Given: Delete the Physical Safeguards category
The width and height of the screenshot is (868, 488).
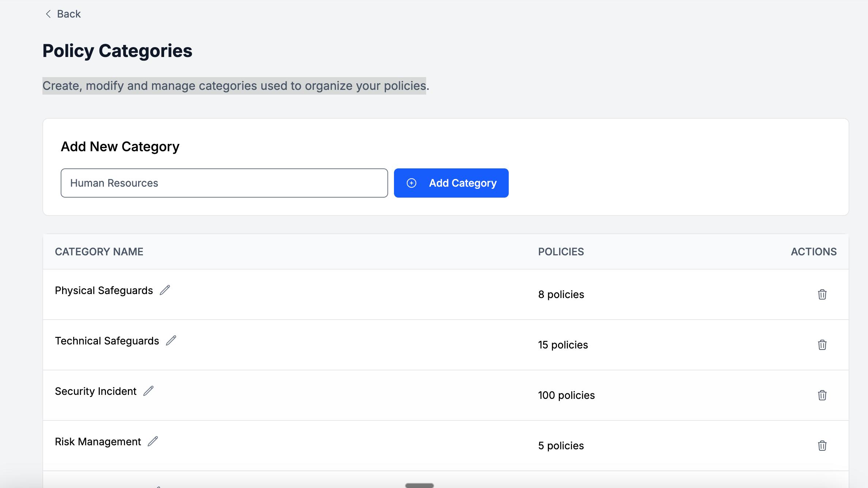Looking at the screenshot, I should point(822,294).
